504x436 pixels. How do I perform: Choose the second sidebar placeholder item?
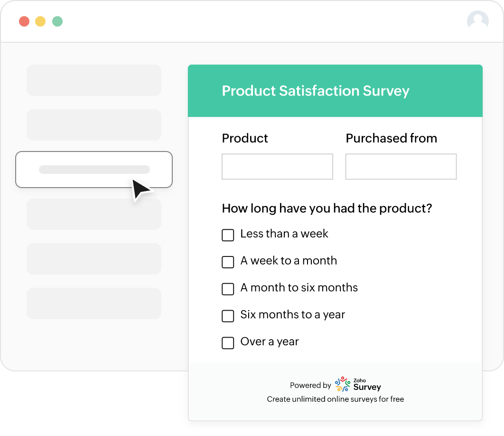coord(94,125)
